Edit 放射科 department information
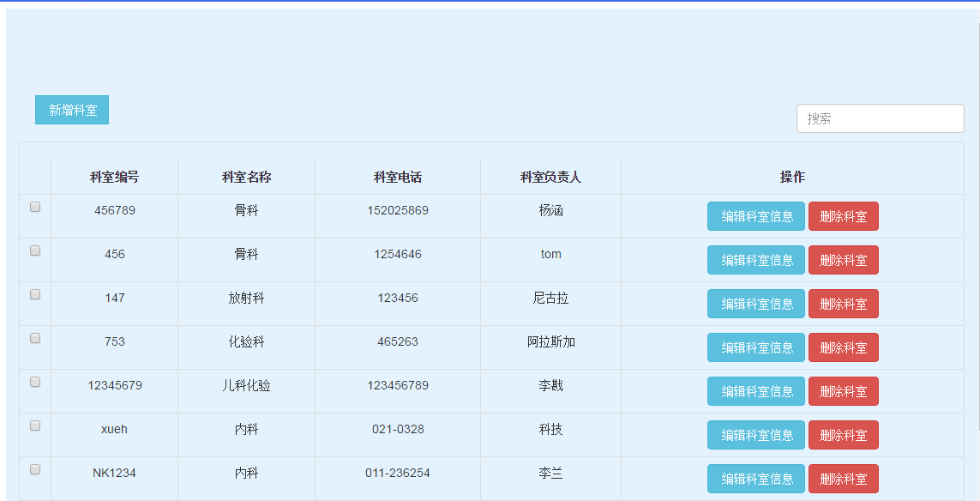 pyautogui.click(x=756, y=304)
